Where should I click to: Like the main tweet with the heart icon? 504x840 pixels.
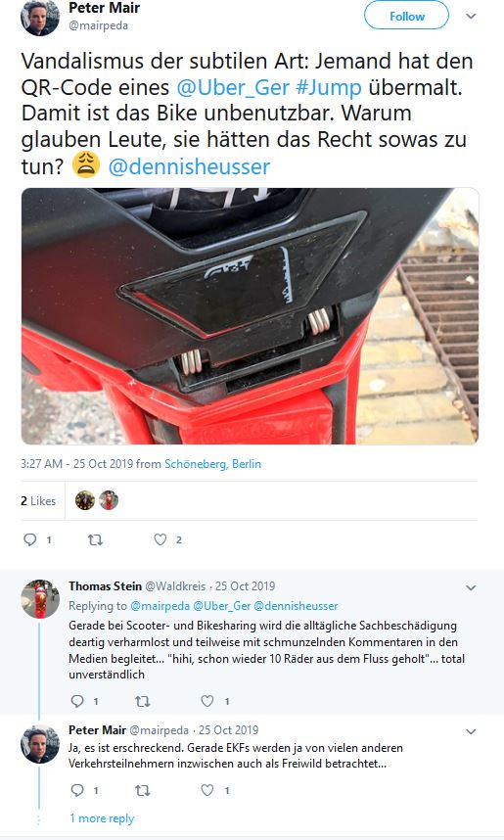pyautogui.click(x=160, y=539)
